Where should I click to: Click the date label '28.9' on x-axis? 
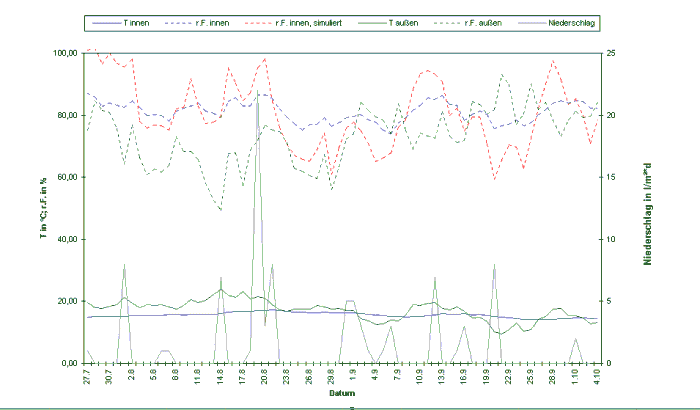pos(552,376)
